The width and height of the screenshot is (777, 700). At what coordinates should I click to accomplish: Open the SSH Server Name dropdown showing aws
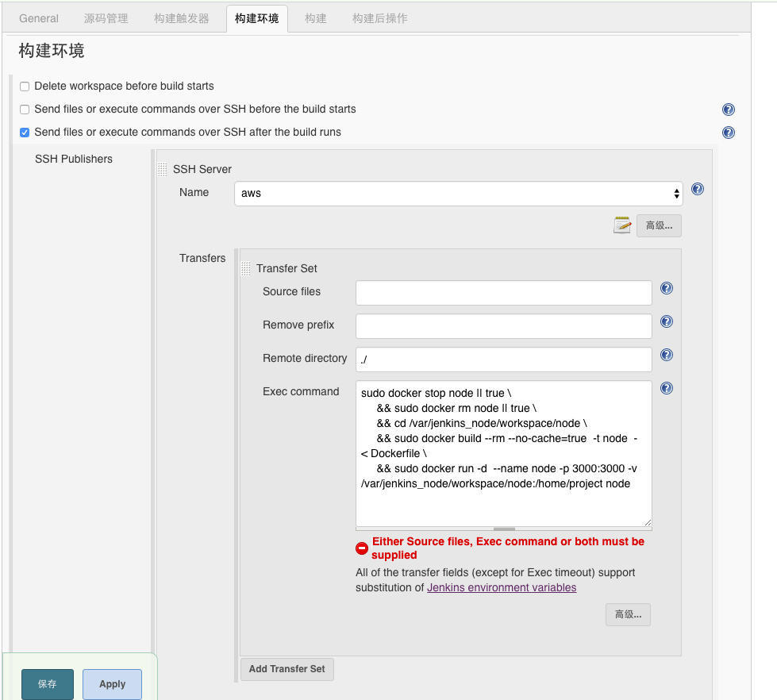pos(459,193)
